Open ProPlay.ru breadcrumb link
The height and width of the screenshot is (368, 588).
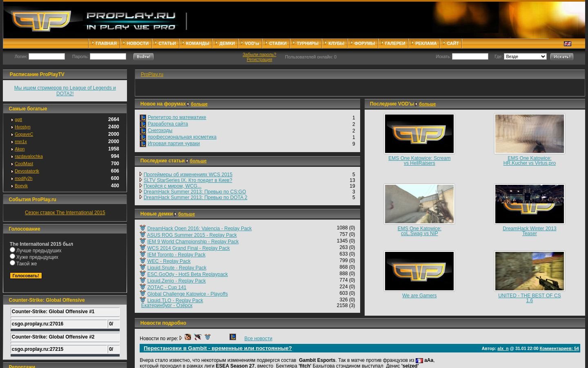(152, 74)
